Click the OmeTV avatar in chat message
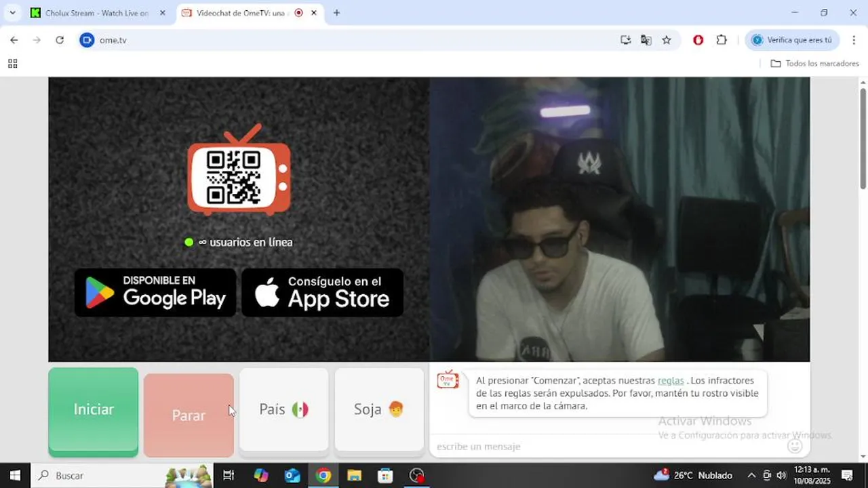868x488 pixels. coord(448,380)
